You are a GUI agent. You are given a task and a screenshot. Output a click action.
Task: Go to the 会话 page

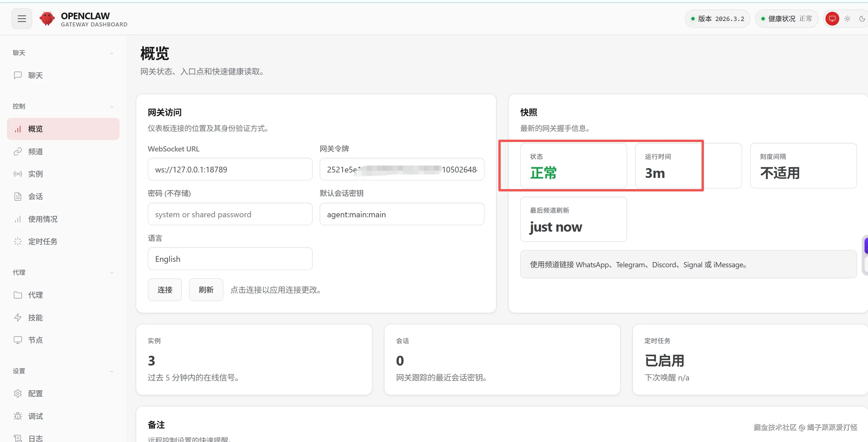[x=35, y=196]
